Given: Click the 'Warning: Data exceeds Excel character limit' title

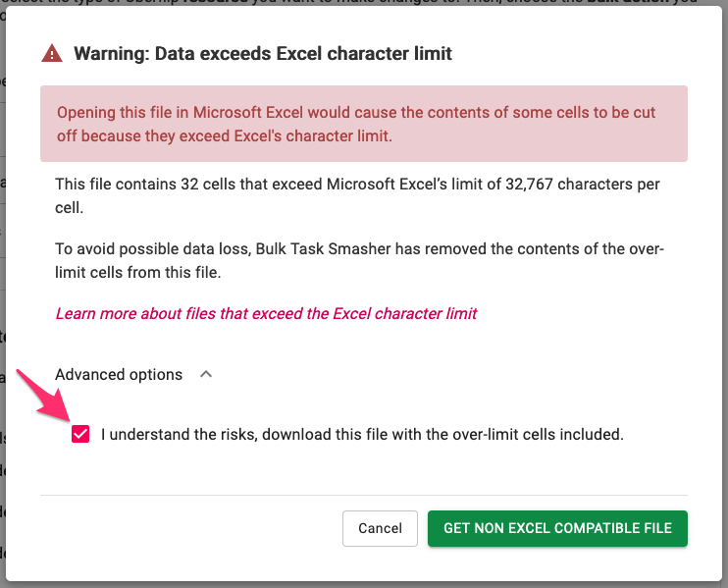Looking at the screenshot, I should pos(263,53).
